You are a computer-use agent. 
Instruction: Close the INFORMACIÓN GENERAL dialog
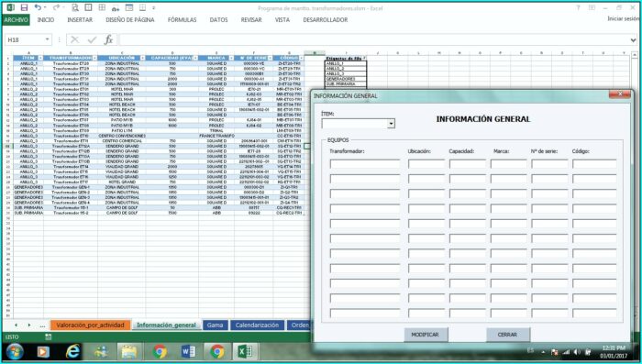620,94
